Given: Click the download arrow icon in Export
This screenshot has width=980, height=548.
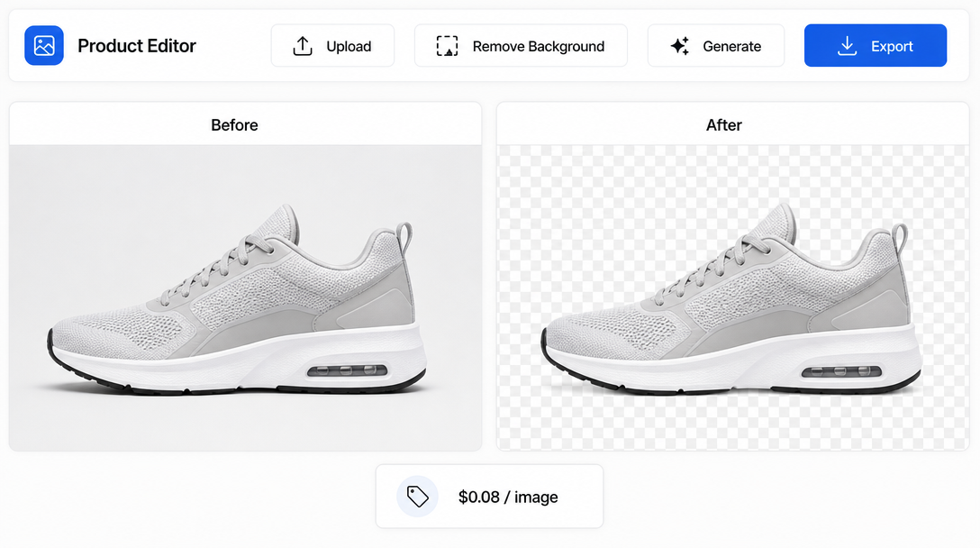Looking at the screenshot, I should coord(847,46).
